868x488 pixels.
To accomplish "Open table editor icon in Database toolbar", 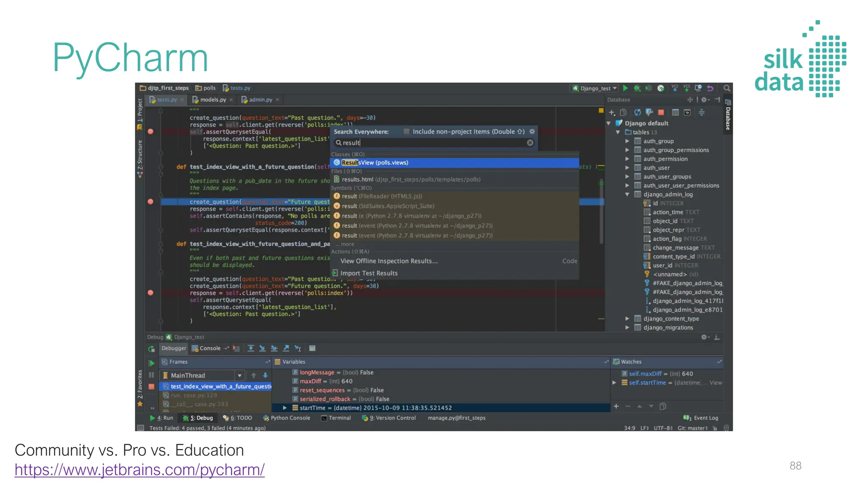I will tap(676, 112).
